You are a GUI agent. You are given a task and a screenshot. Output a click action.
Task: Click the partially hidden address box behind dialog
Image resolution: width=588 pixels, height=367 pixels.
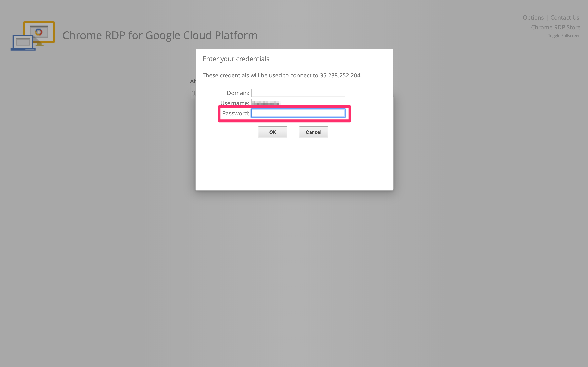coord(193,93)
